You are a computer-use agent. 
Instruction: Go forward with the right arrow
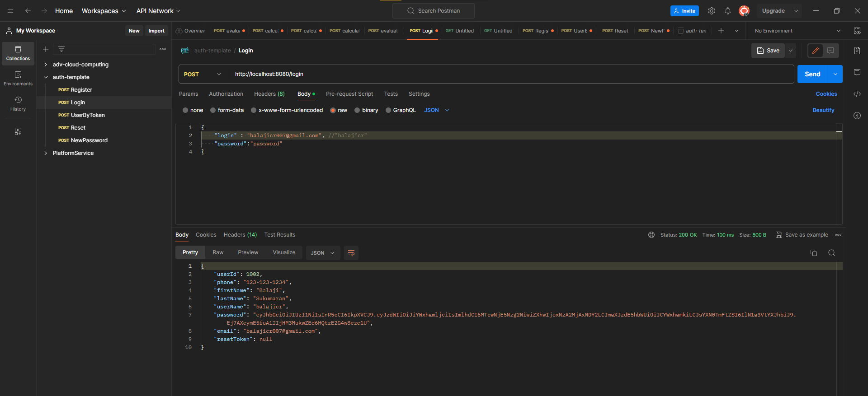pyautogui.click(x=44, y=11)
